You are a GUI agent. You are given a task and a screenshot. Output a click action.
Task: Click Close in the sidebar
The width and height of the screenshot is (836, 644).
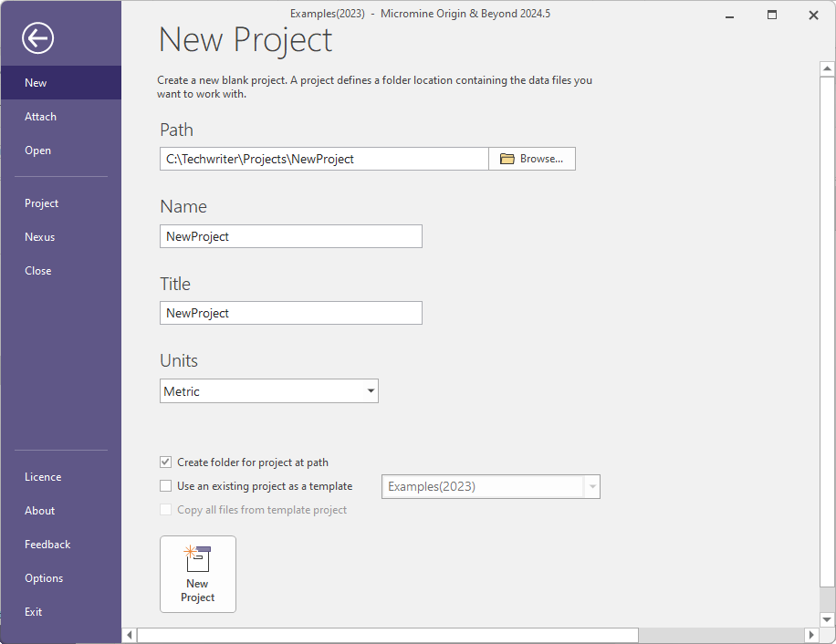point(37,270)
